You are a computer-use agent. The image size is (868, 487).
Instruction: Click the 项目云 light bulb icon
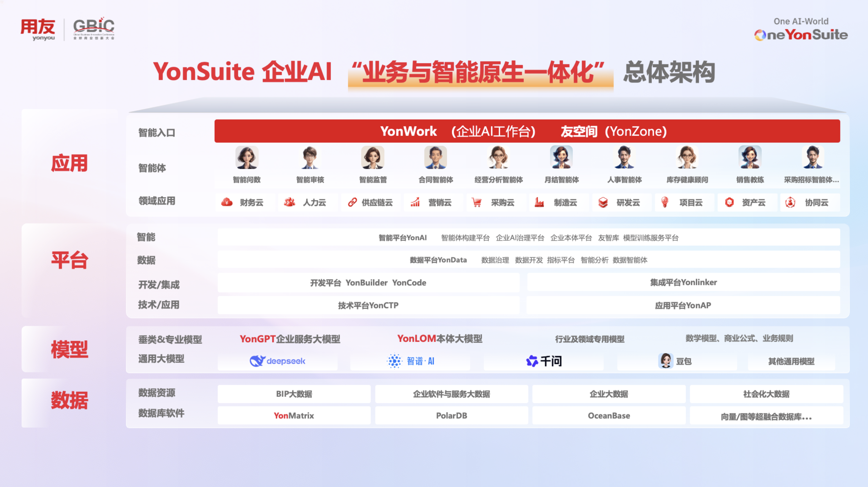pyautogui.click(x=665, y=202)
